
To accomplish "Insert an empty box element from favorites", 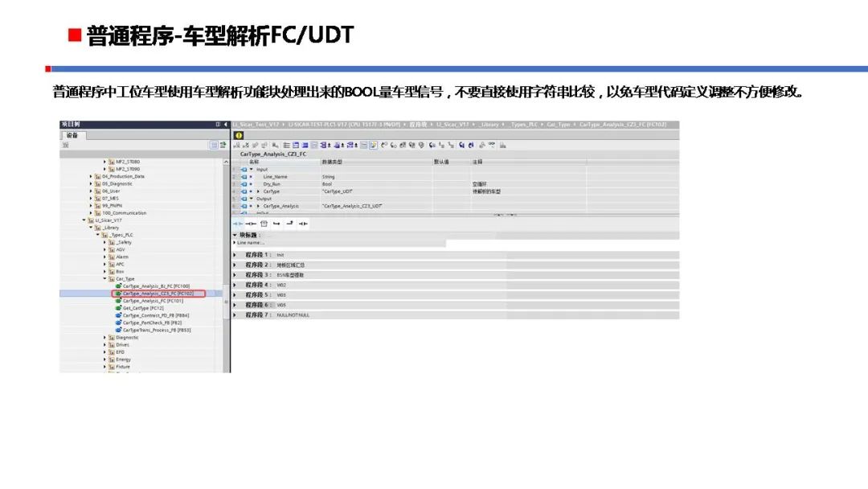I will (x=264, y=224).
